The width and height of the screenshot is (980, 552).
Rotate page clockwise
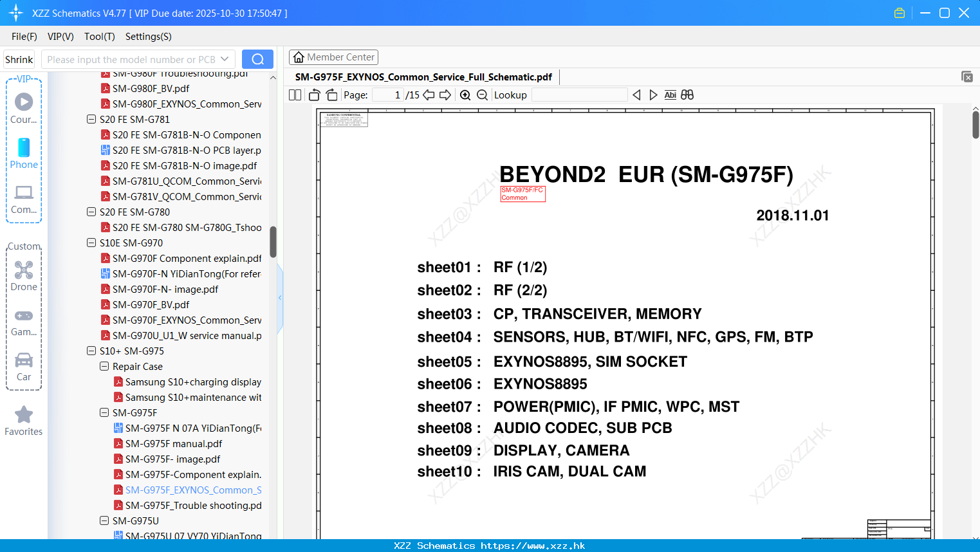331,95
